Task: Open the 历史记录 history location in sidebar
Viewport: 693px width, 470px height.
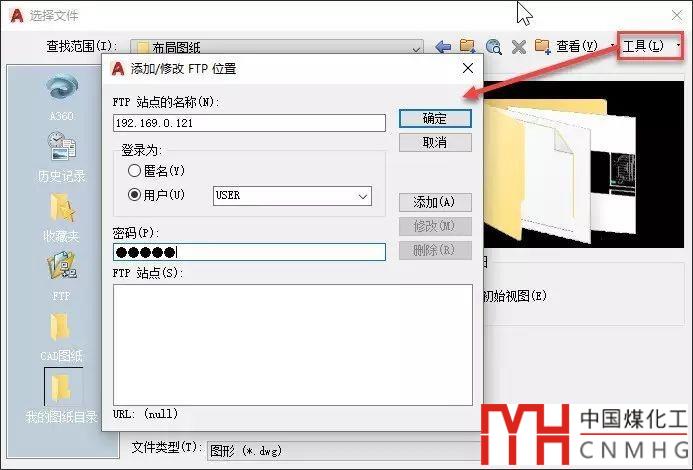Action: [62, 157]
